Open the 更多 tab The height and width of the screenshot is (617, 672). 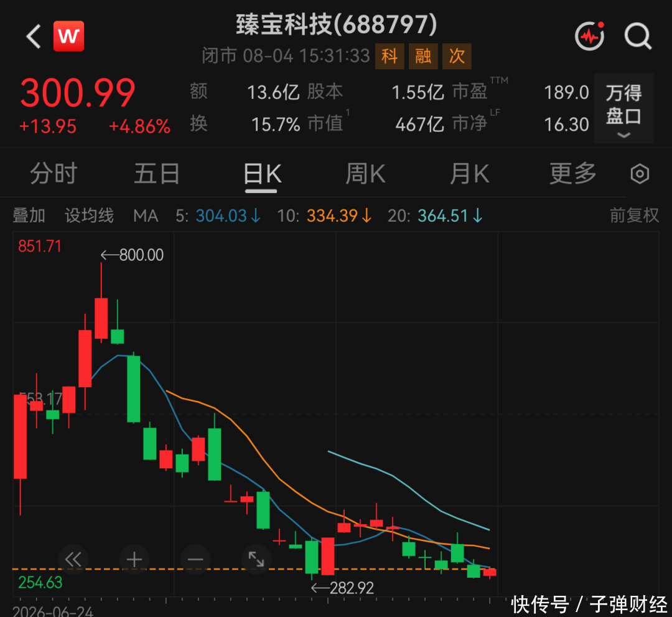tap(573, 174)
